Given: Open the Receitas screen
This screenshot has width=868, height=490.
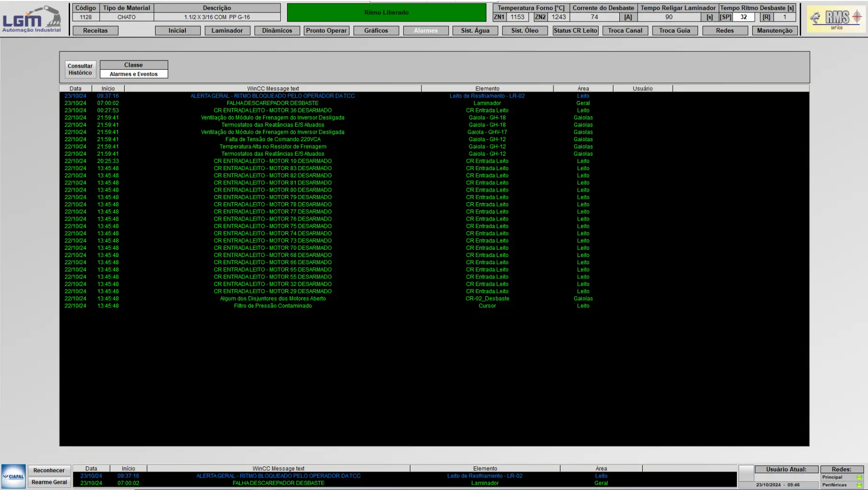Looking at the screenshot, I should [95, 31].
